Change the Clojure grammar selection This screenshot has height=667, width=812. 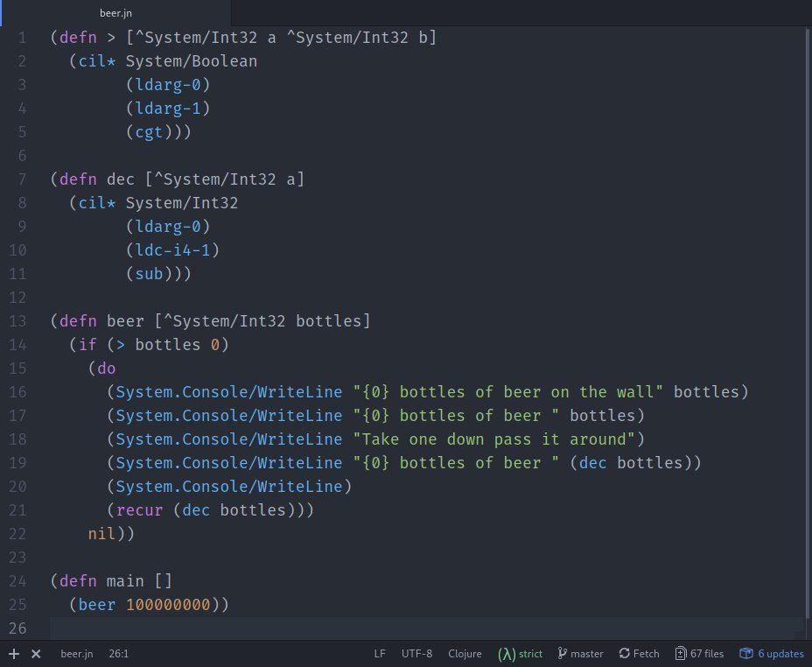[465, 654]
